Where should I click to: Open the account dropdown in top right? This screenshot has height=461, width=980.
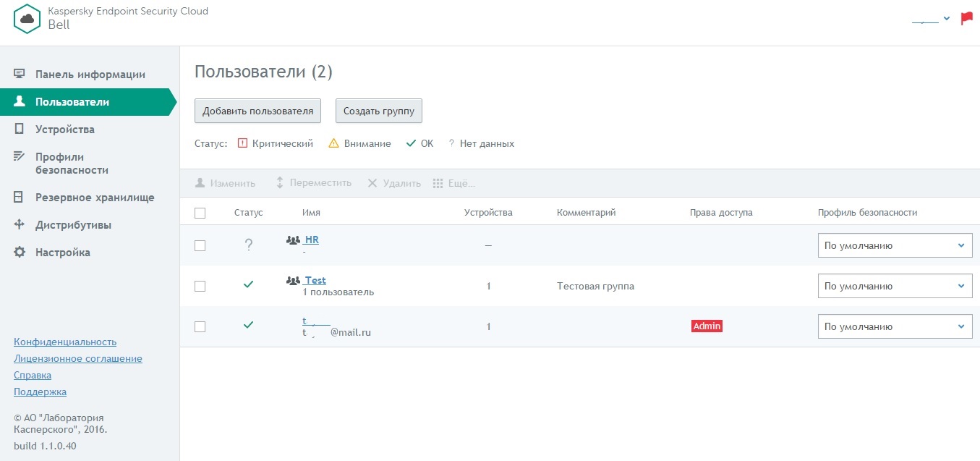(x=931, y=19)
